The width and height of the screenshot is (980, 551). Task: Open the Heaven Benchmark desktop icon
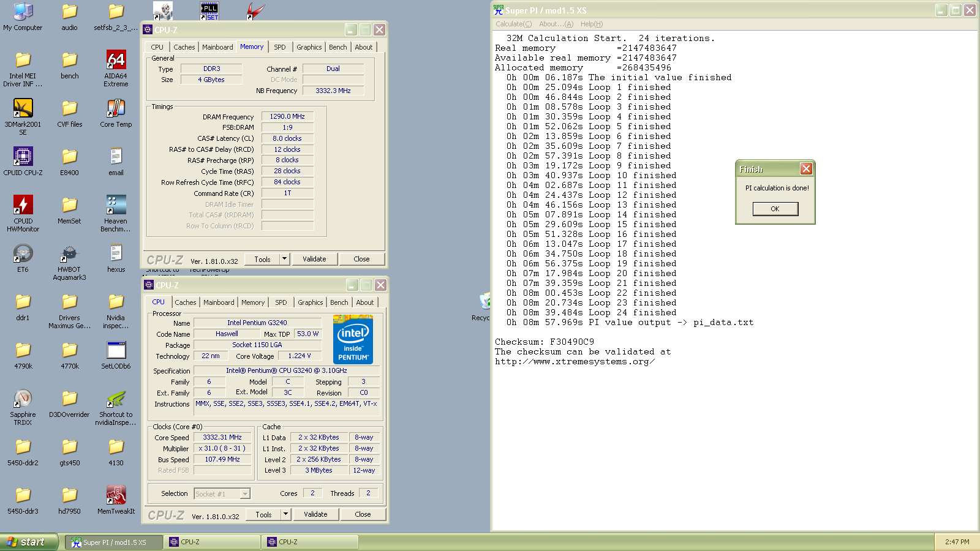116,213
